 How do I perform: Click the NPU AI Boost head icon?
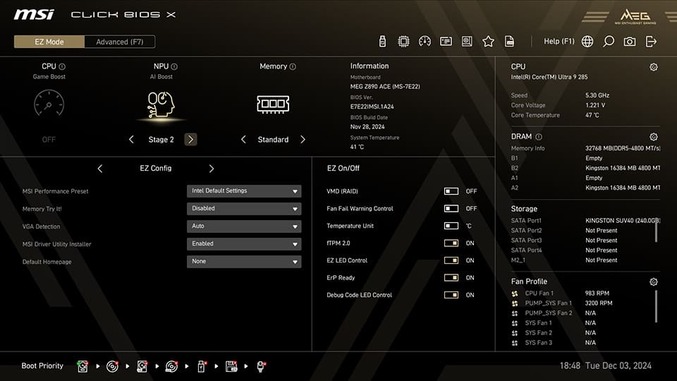click(x=161, y=104)
